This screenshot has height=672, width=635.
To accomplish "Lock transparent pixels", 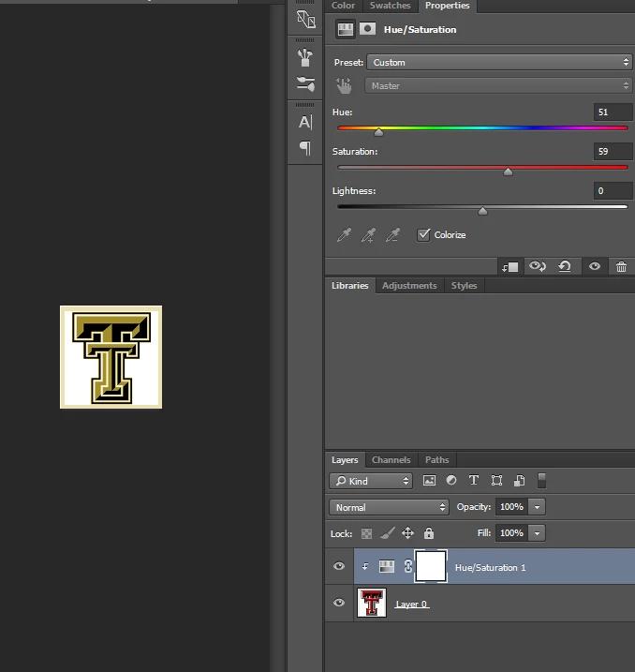I will click(x=366, y=533).
